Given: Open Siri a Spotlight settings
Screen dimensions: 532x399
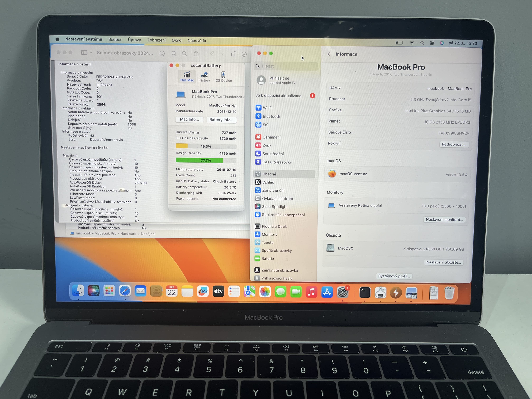Looking at the screenshot, I should (x=274, y=207).
